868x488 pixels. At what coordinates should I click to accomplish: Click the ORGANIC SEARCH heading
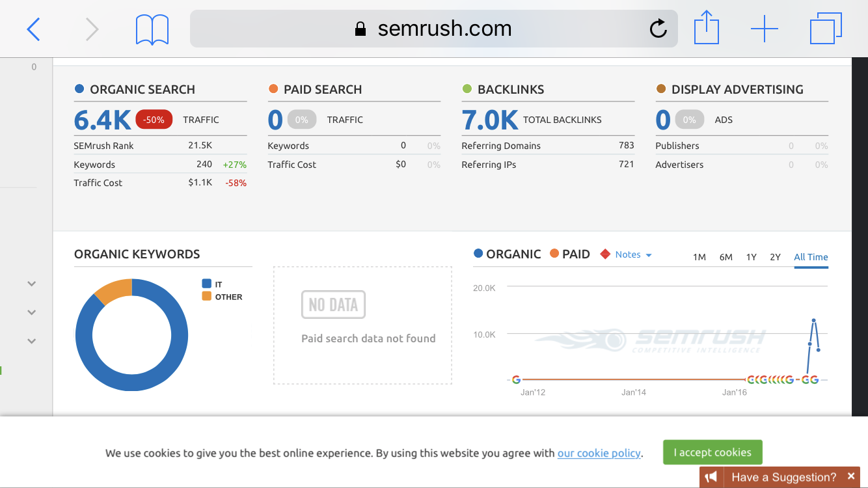click(142, 89)
